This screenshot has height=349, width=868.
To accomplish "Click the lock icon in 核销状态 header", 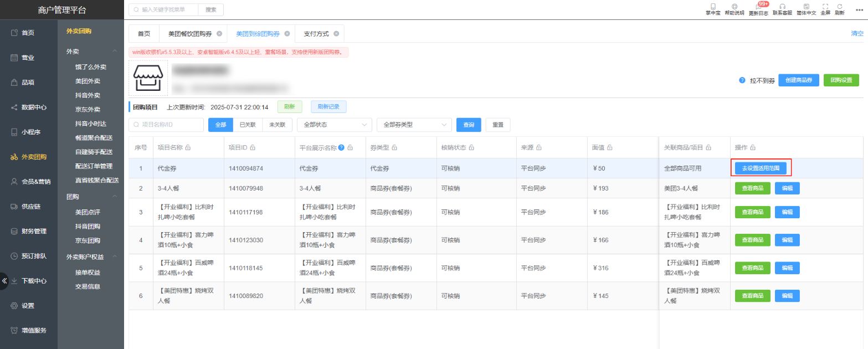I will click(470, 148).
